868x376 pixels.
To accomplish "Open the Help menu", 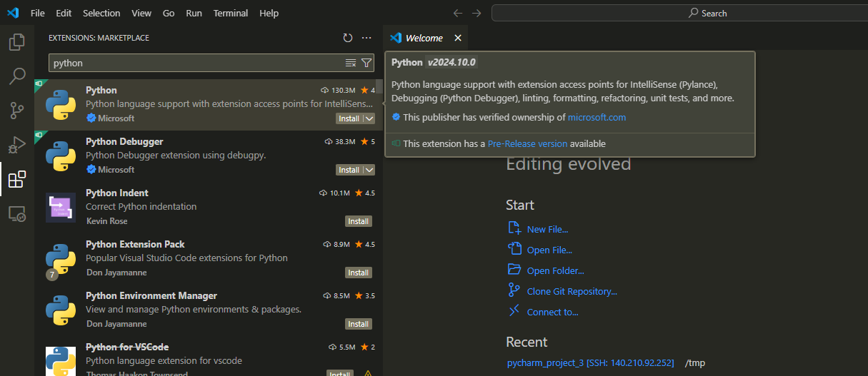I will pos(269,13).
